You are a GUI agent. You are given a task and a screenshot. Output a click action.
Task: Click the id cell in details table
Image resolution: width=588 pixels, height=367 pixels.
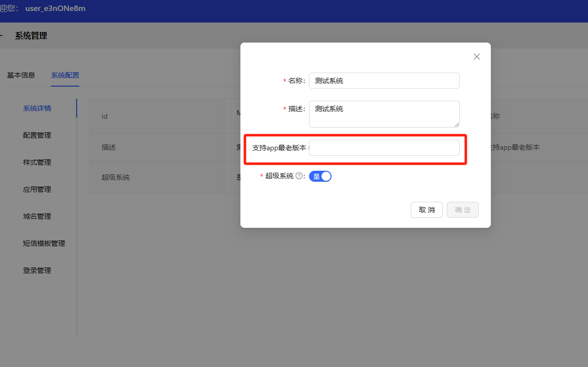coord(105,116)
